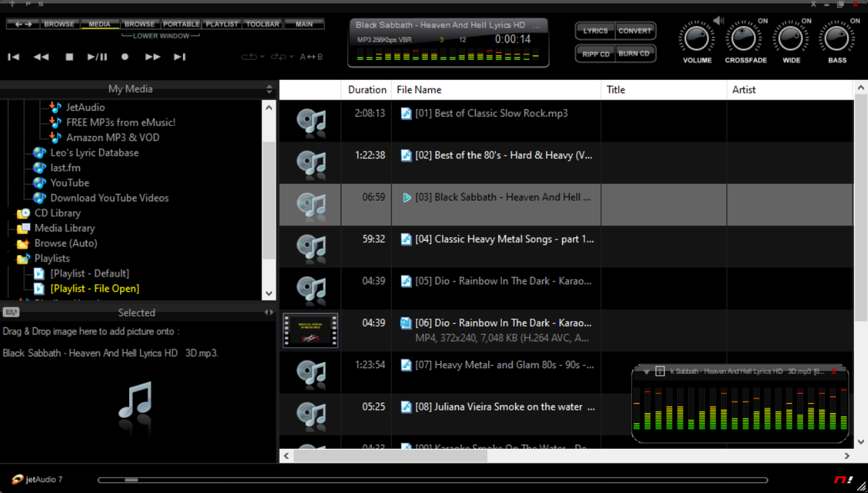The width and height of the screenshot is (868, 493).
Task: Click FREE MP3s from eMusic! icon
Action: (56, 122)
